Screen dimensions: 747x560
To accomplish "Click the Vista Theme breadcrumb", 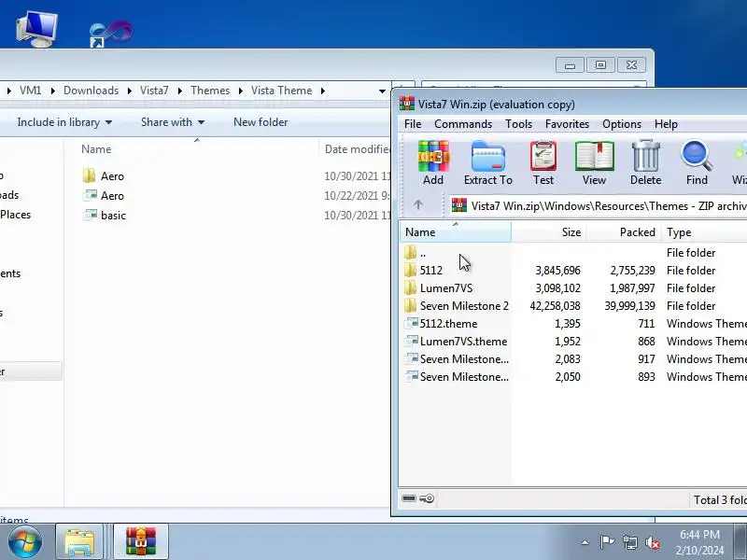I will point(282,91).
